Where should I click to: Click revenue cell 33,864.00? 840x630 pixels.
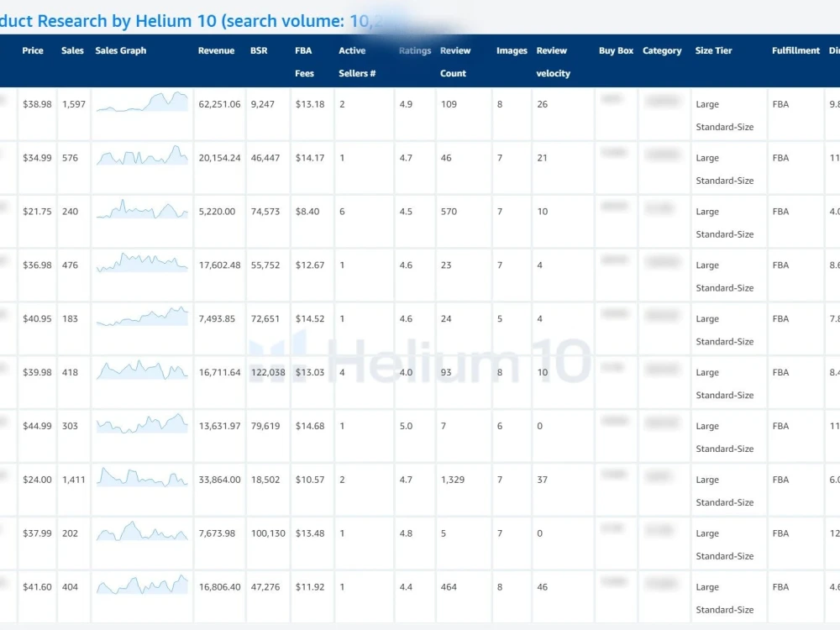coord(219,479)
